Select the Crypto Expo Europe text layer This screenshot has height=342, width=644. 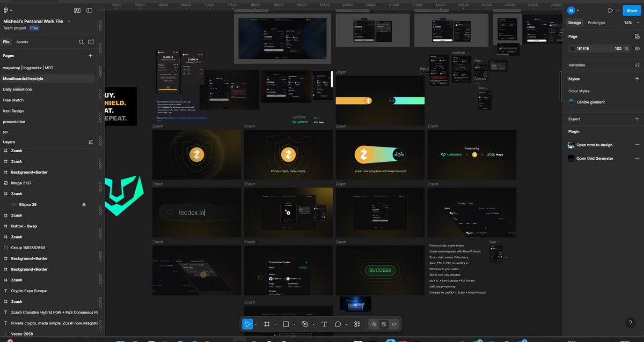tap(29, 291)
